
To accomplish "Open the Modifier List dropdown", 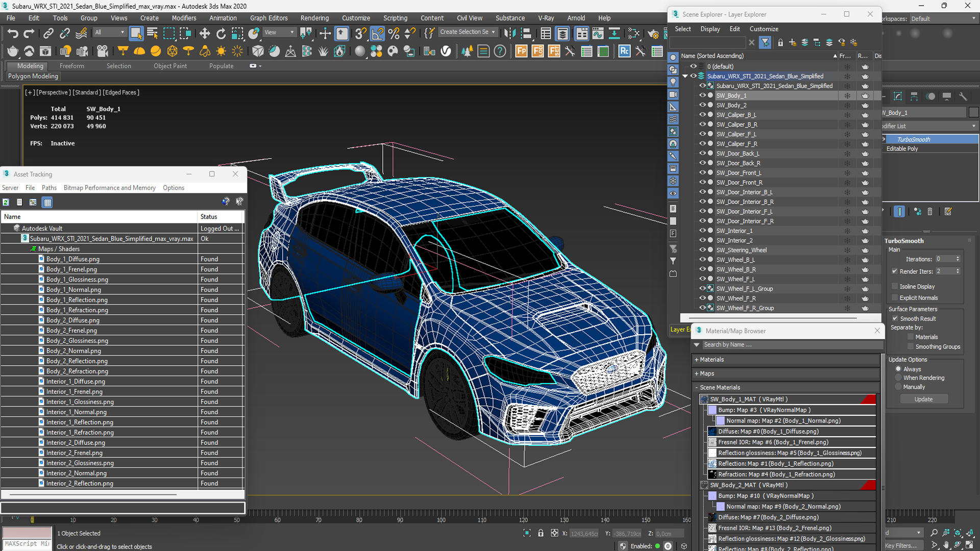I will click(930, 126).
